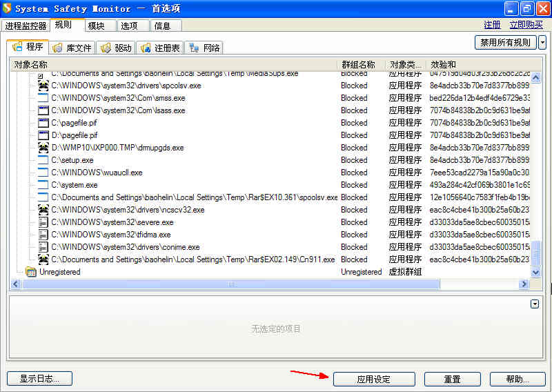Viewport: 552px width, 392px height.
Task: Click the vertical scrollbar up arrow
Action: (x=535, y=77)
